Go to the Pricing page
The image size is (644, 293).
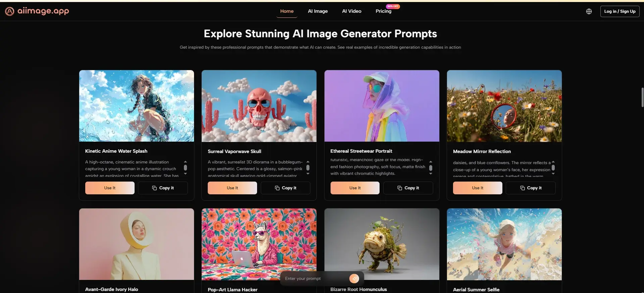coord(383,11)
